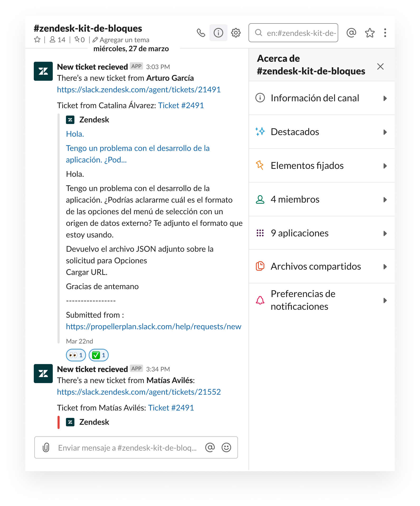
Task: Click the paperclip attach file icon
Action: 46,447
